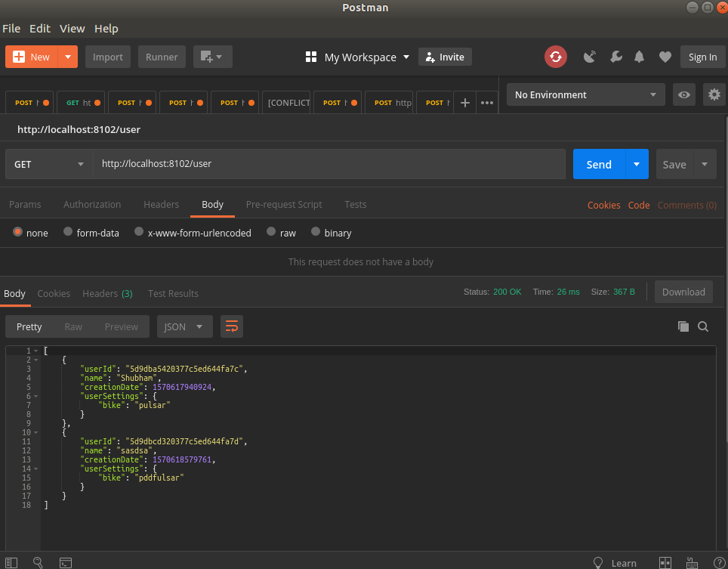Click into the request URL field
Screen dimensions: 728x569
pyautogui.click(x=329, y=164)
